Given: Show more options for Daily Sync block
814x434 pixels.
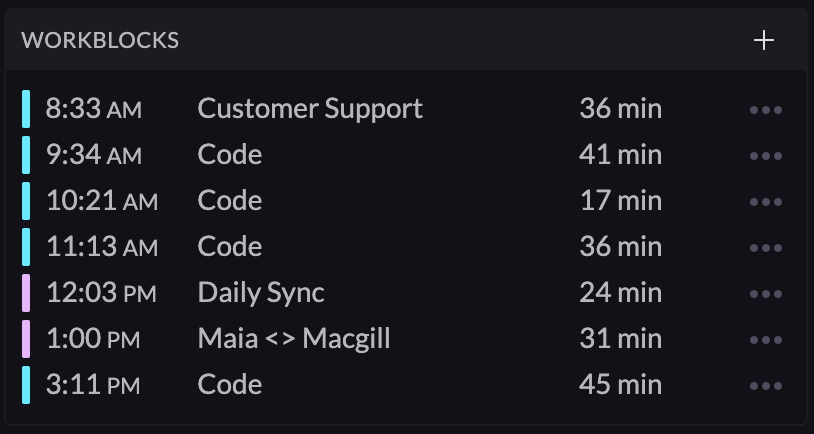Looking at the screenshot, I should point(765,293).
